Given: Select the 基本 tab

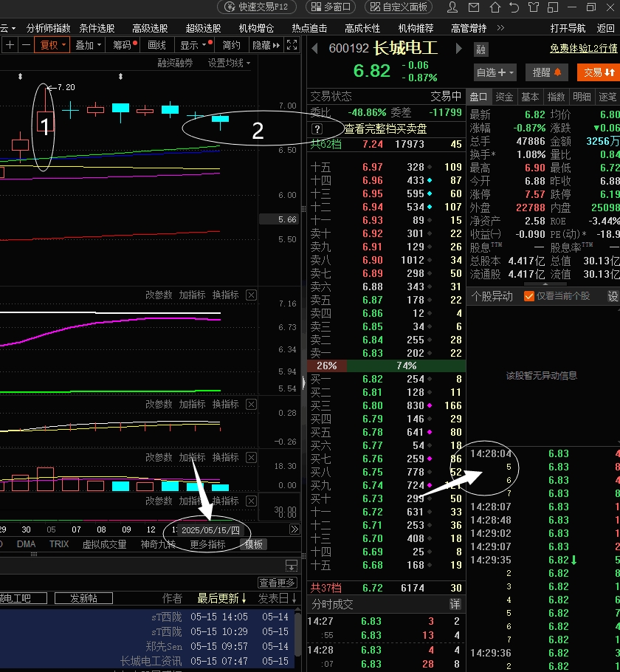Looking at the screenshot, I should pyautogui.click(x=530, y=97).
